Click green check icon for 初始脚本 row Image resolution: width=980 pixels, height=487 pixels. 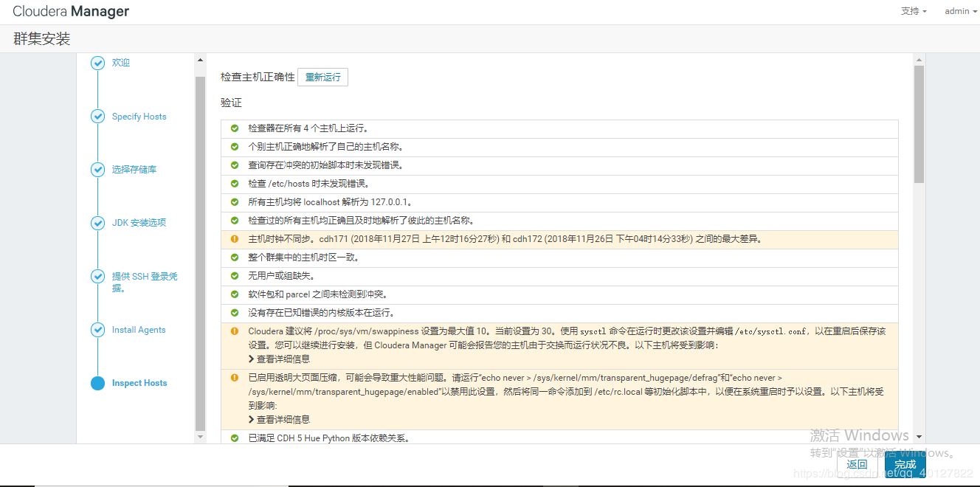click(x=235, y=165)
